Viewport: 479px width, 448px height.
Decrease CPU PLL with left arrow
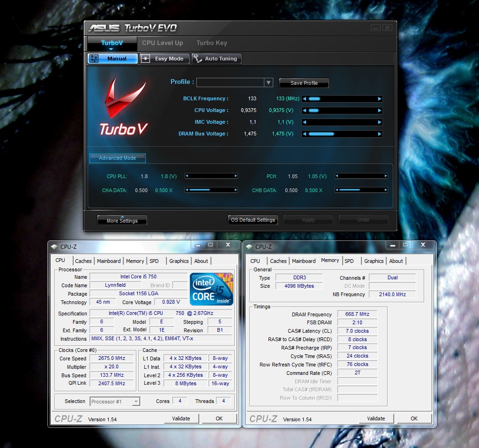coord(187,176)
